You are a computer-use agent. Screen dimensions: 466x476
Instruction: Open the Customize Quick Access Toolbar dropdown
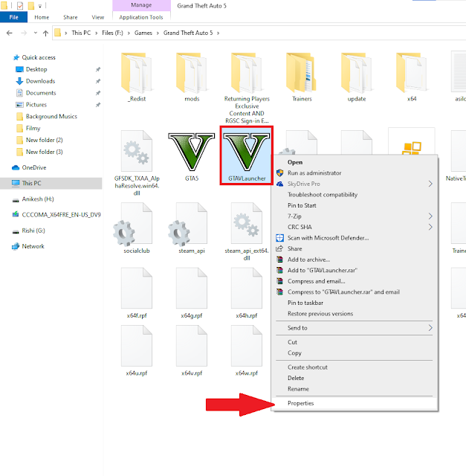pyautogui.click(x=39, y=6)
